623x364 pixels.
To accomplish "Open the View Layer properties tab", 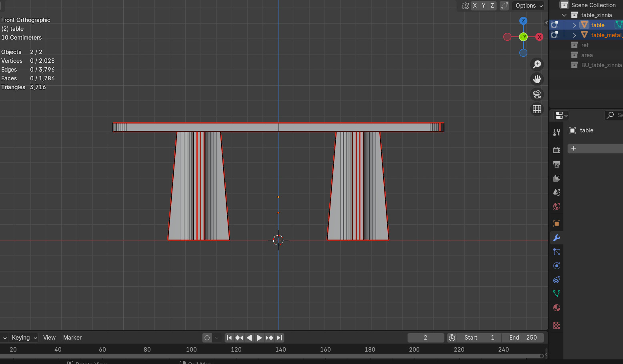I will click(x=557, y=178).
